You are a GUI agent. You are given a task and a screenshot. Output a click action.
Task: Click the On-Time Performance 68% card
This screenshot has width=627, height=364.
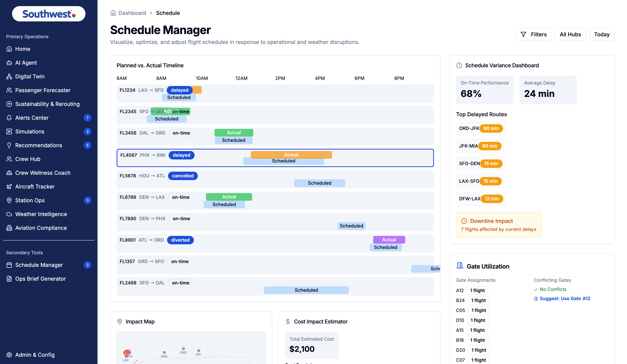(485, 90)
